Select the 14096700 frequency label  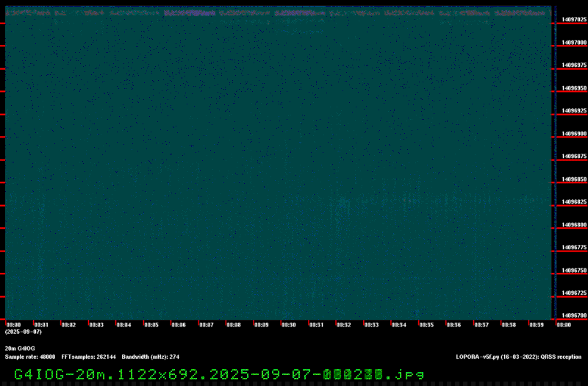(x=574, y=316)
